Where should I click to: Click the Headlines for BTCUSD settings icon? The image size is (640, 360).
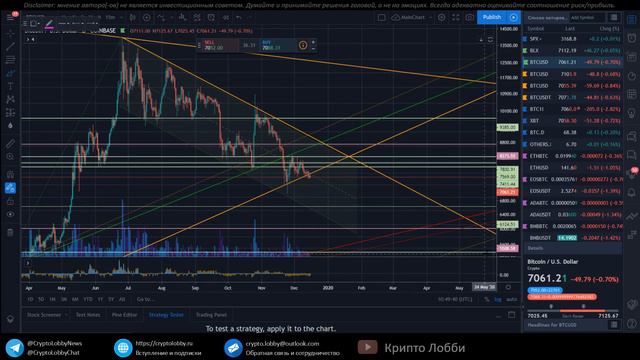[613, 324]
